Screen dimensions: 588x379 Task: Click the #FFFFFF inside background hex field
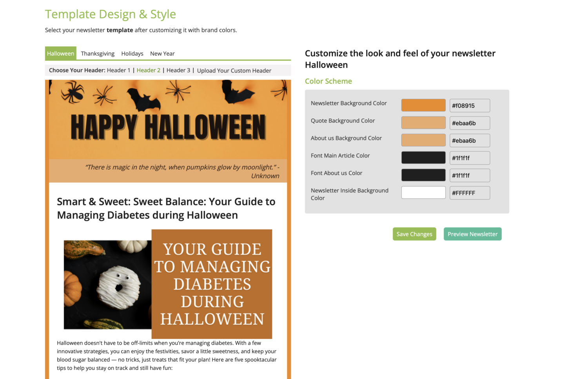[x=469, y=193]
